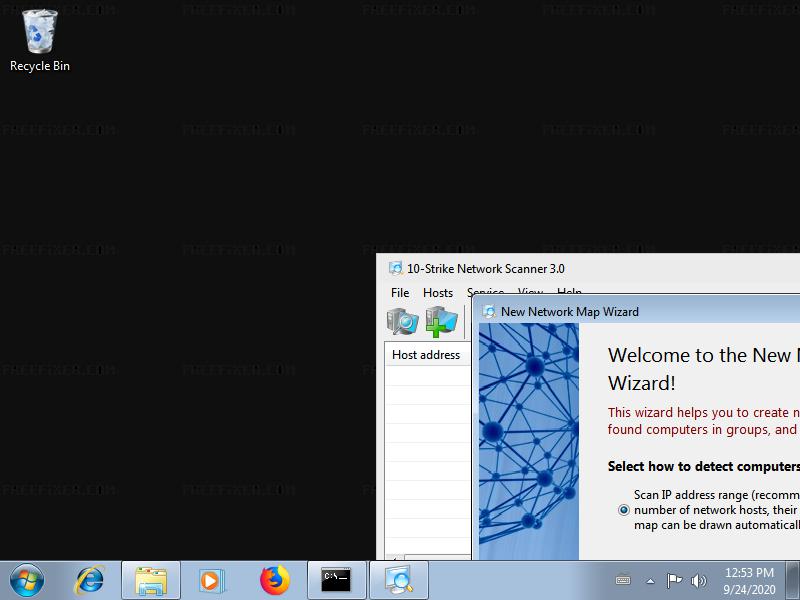Click the Host address column header

point(427,355)
